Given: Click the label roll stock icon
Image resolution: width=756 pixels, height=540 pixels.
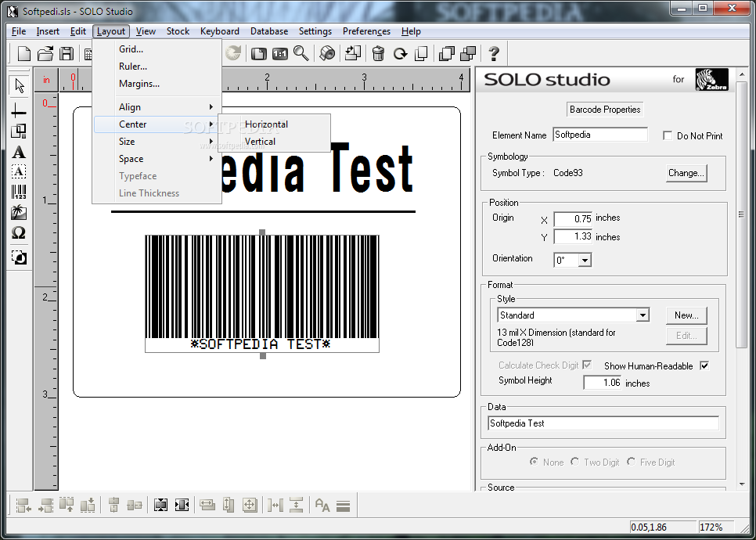Looking at the screenshot, I should tap(327, 53).
